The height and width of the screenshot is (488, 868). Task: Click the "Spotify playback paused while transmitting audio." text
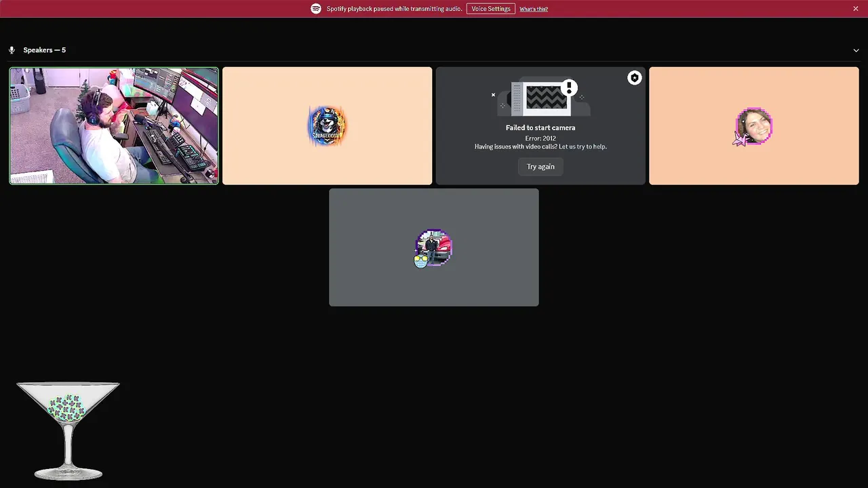[x=395, y=9]
